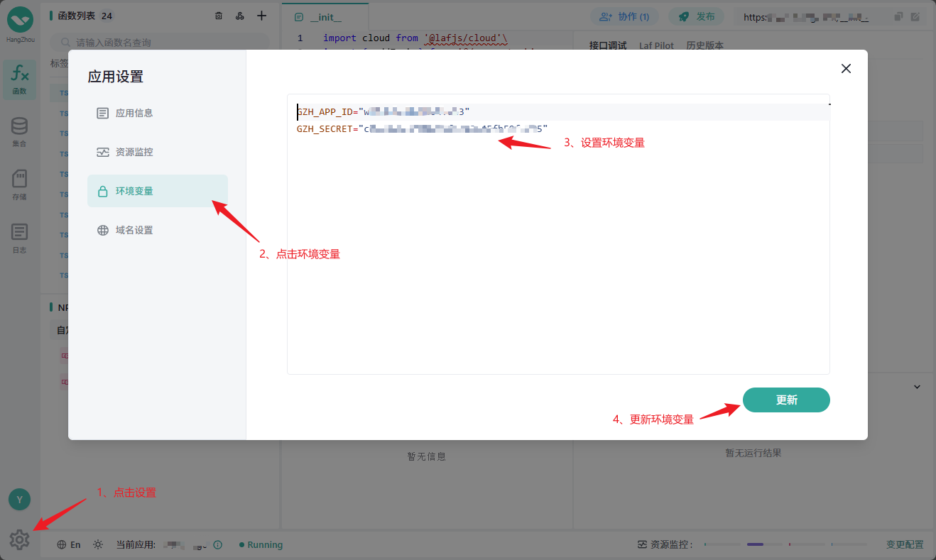Click the Laf logo above HangZhou
Image resolution: width=936 pixels, height=560 pixels.
point(20,19)
